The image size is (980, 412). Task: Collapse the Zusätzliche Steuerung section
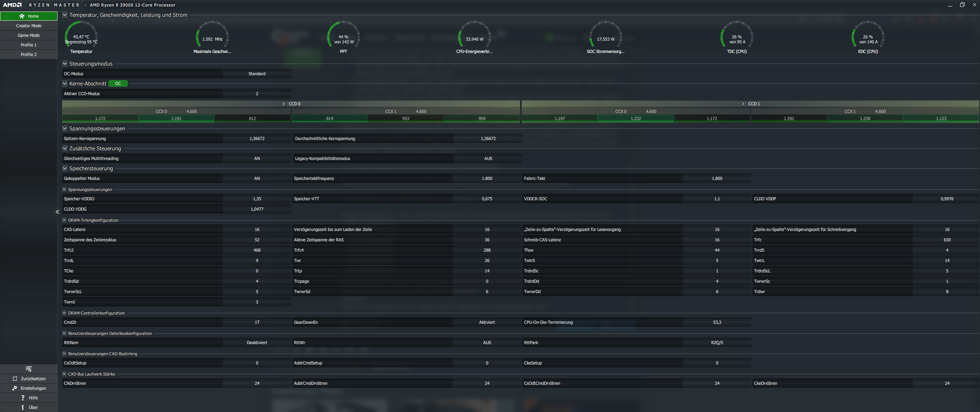coord(65,148)
